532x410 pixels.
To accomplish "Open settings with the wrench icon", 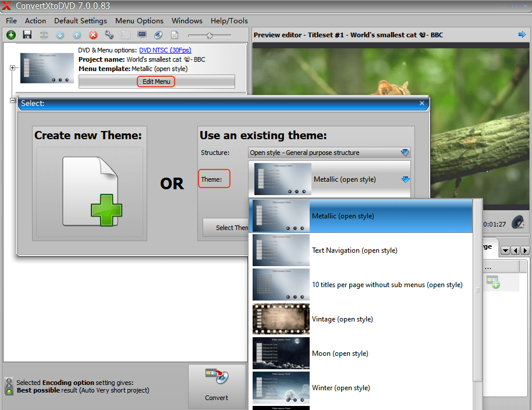I will (109, 36).
